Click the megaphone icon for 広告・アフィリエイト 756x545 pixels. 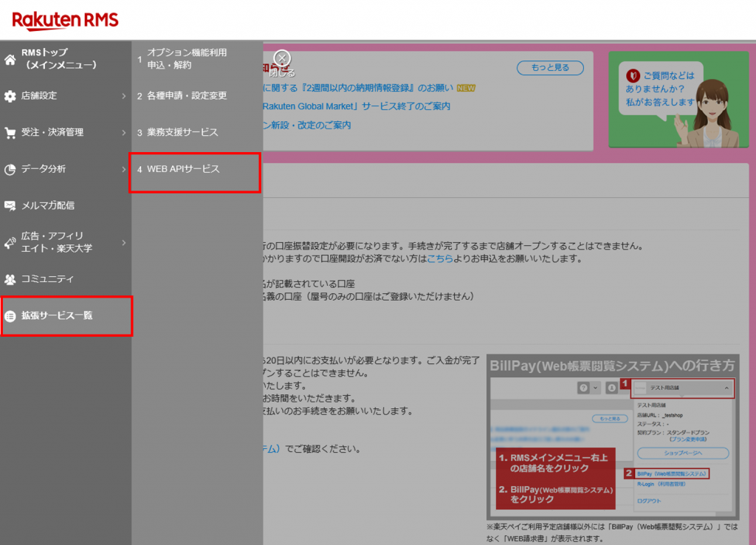coord(10,243)
